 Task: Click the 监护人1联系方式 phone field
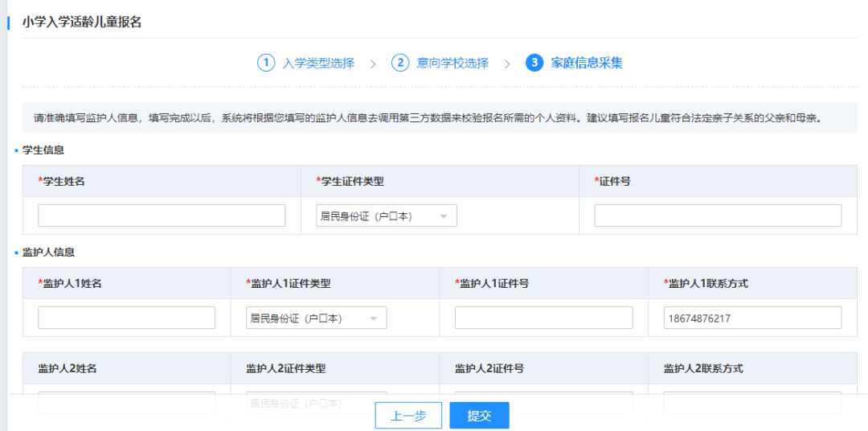pyautogui.click(x=753, y=318)
